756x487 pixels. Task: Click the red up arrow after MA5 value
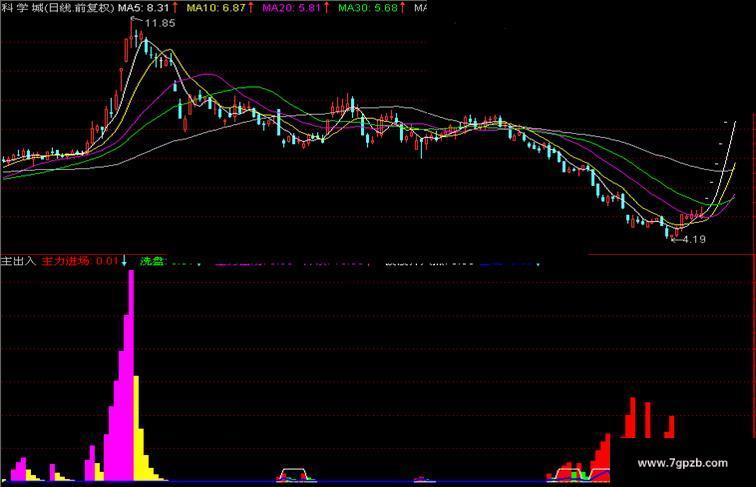175,8
